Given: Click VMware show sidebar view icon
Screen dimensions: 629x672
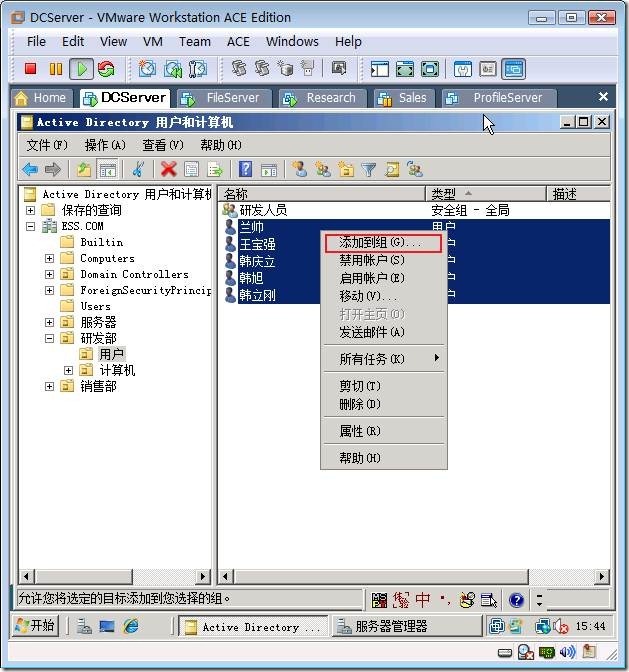Looking at the screenshot, I should [x=380, y=69].
